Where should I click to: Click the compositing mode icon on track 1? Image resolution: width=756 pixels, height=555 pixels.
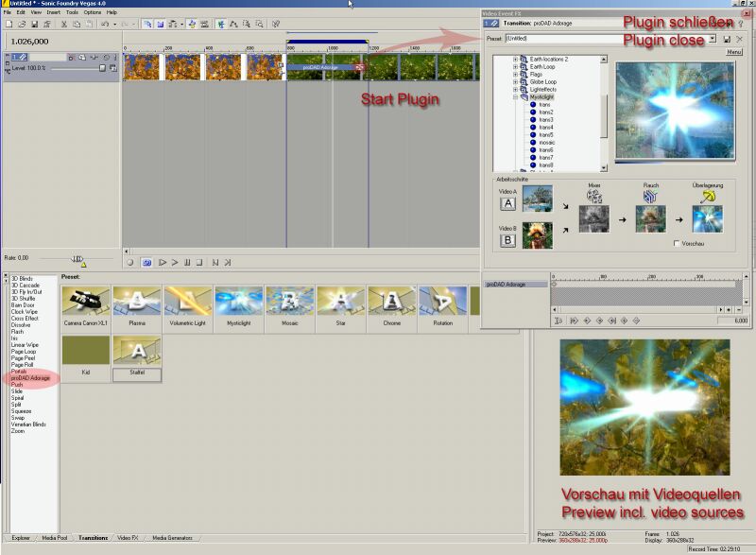point(113,68)
